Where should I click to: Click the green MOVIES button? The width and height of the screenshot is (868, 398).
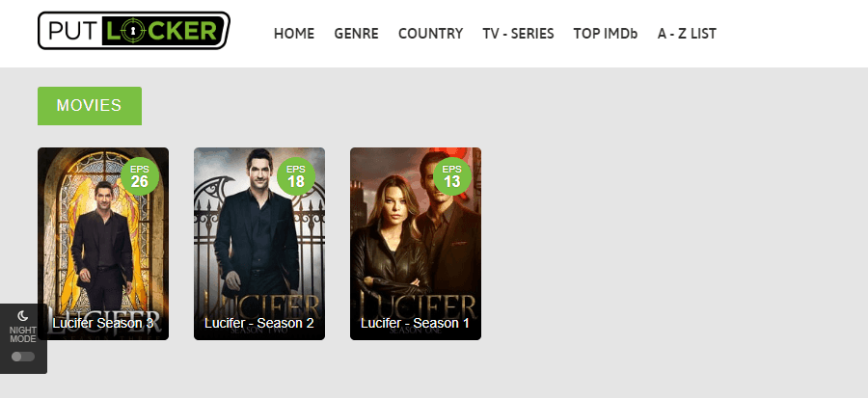(x=90, y=106)
